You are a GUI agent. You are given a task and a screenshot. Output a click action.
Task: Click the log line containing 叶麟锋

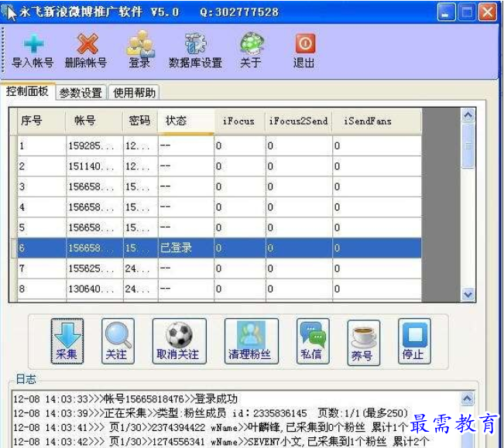pyautogui.click(x=211, y=427)
